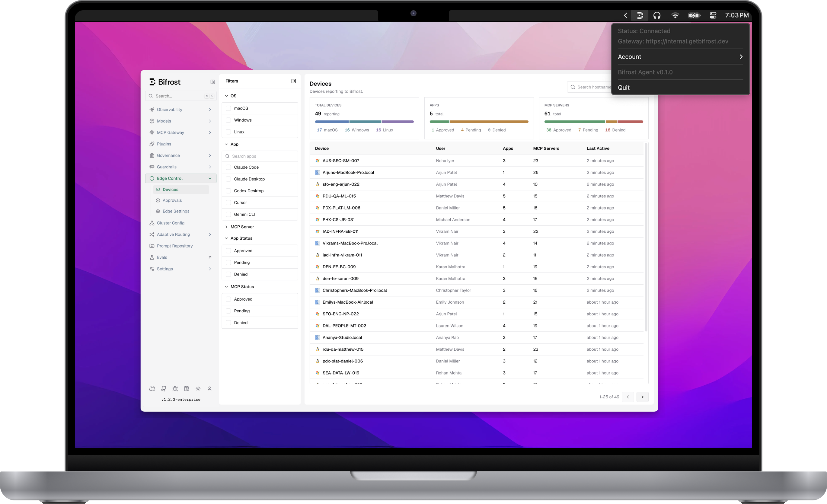Click the Edge Settings gear icon
The image size is (827, 504).
158,211
